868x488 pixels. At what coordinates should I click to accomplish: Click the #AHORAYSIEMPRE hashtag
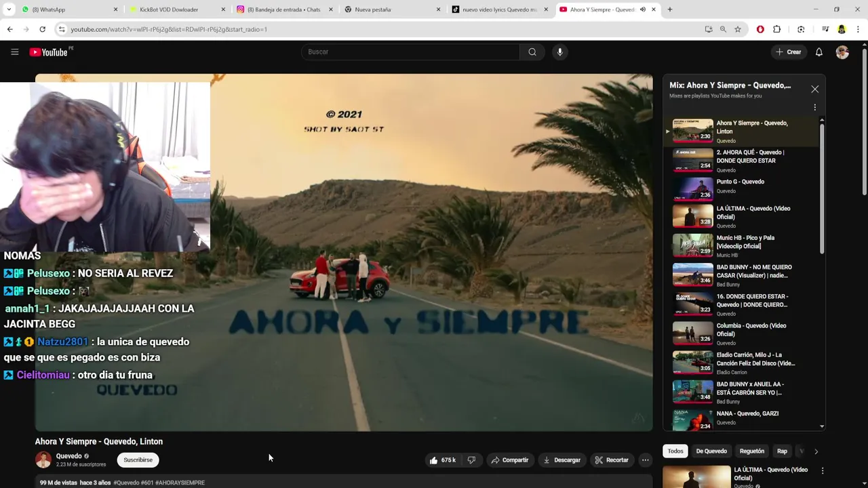(x=180, y=483)
